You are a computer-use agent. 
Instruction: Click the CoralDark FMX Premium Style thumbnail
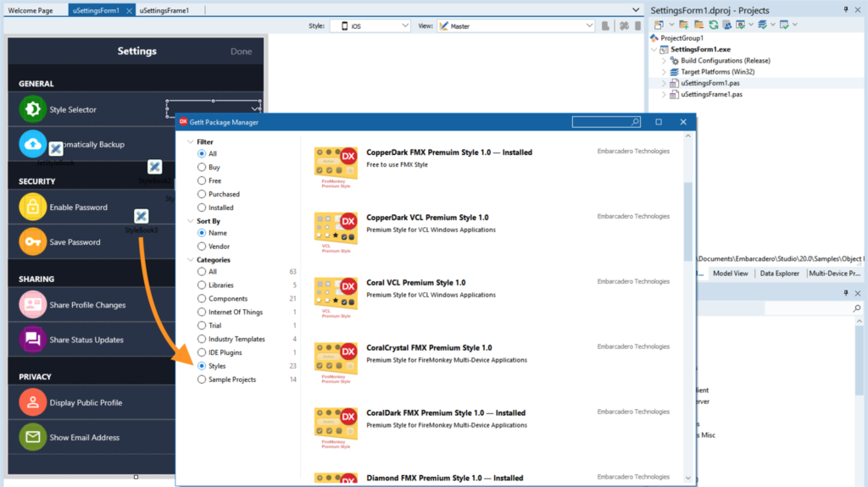coord(336,429)
